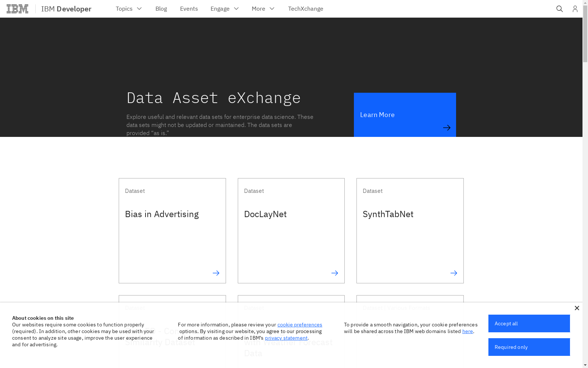Open the DocLayNet dataset title
This screenshot has height=368, width=588.
pyautogui.click(x=265, y=214)
